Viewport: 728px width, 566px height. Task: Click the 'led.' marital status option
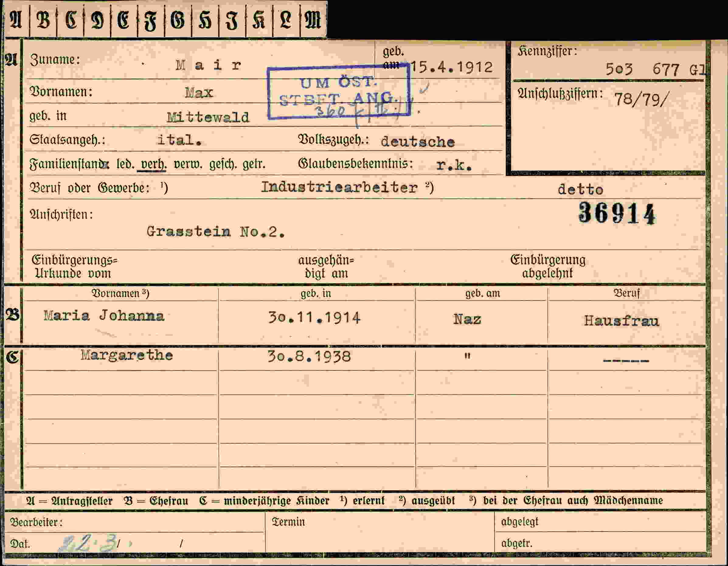point(125,164)
